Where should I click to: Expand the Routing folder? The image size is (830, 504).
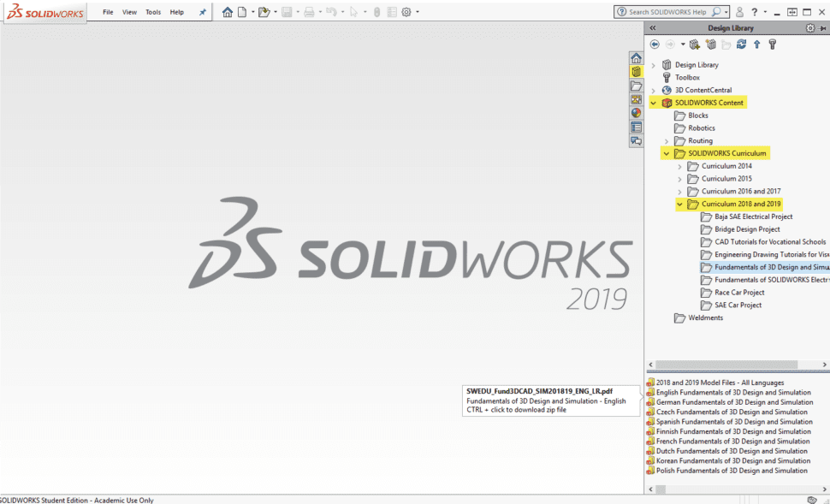click(x=667, y=141)
